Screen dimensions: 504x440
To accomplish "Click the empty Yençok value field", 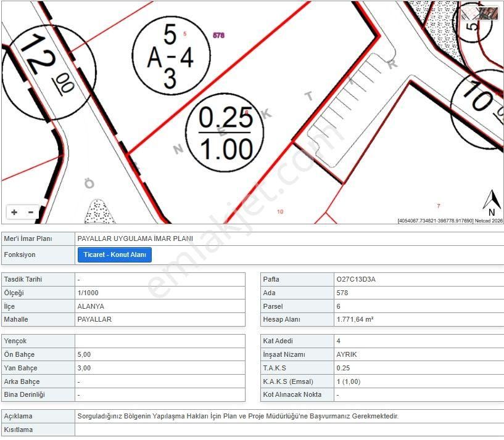I will click(x=160, y=341).
